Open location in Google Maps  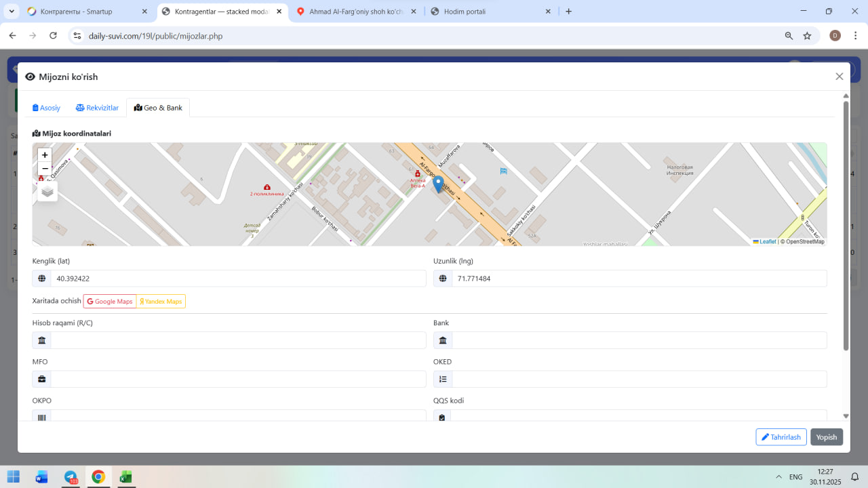click(110, 302)
